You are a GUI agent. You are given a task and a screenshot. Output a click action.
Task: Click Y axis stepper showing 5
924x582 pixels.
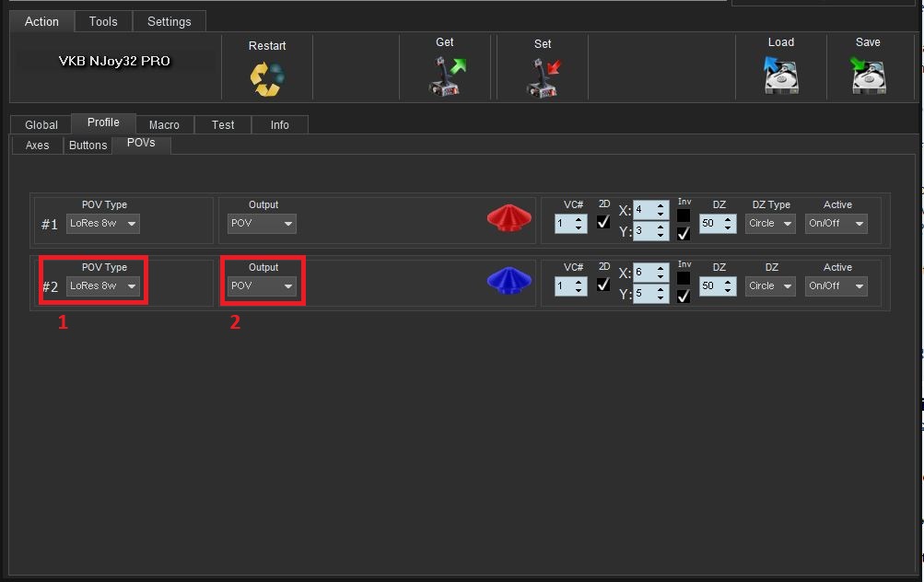pos(651,293)
